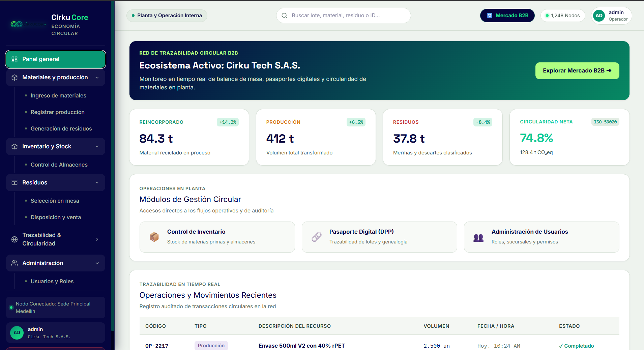Click the Residuos sidebar icon
The width and height of the screenshot is (644, 350).
pos(14,182)
